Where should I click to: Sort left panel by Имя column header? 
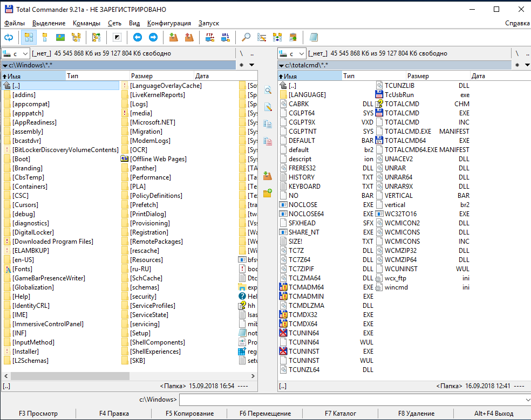[x=33, y=76]
